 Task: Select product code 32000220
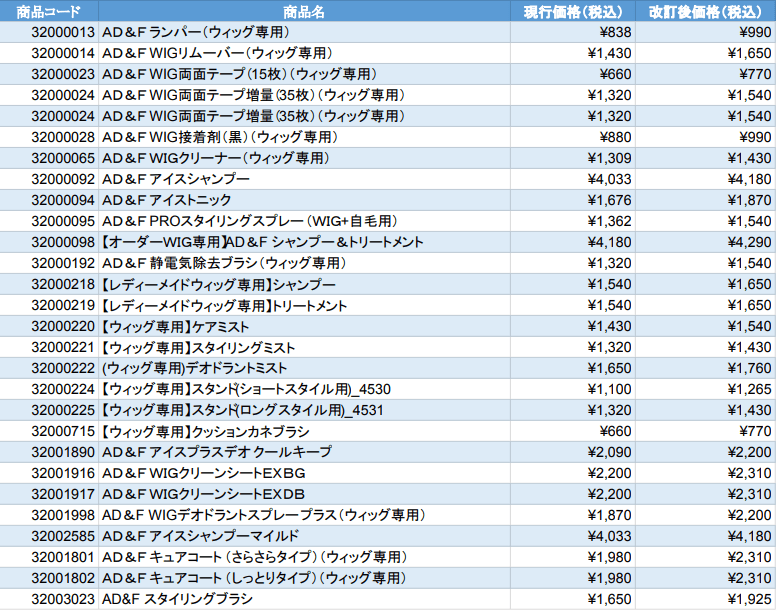49,326
